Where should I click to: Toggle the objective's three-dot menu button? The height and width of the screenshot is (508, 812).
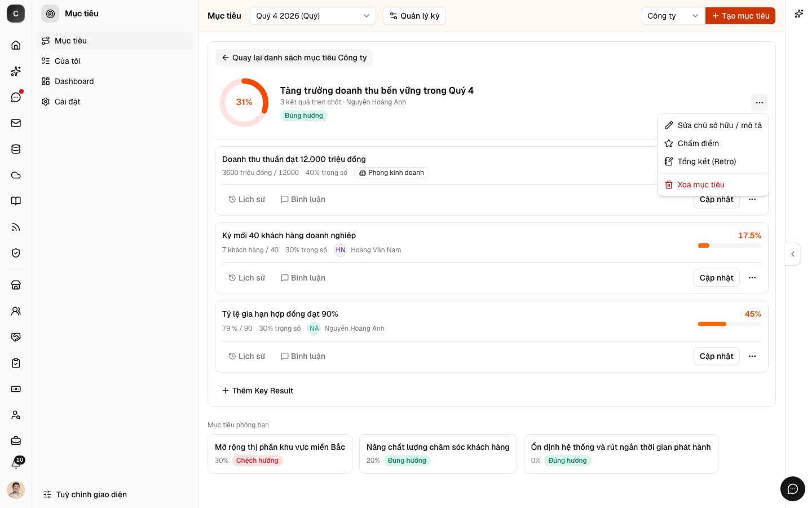pos(760,103)
